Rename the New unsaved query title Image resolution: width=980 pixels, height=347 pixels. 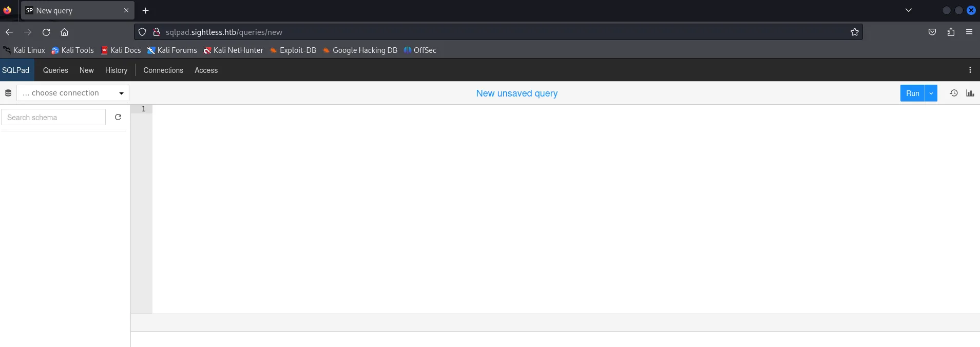pos(516,93)
